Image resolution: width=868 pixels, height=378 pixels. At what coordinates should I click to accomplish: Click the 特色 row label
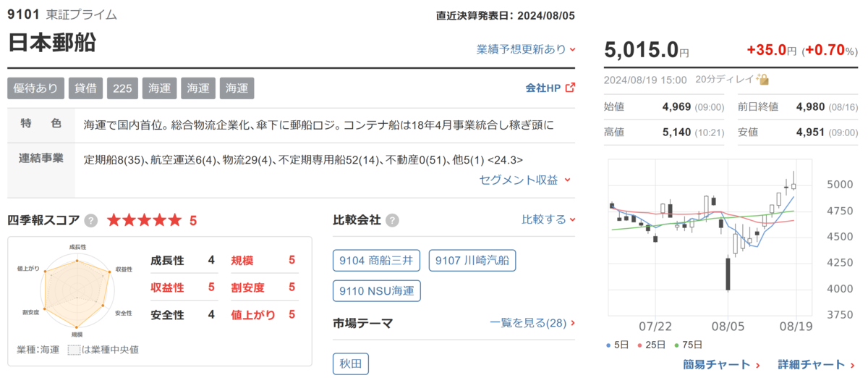[x=41, y=124]
